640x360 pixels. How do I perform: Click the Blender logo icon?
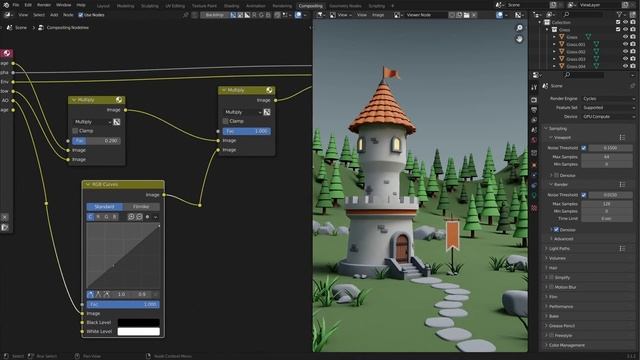click(x=6, y=5)
